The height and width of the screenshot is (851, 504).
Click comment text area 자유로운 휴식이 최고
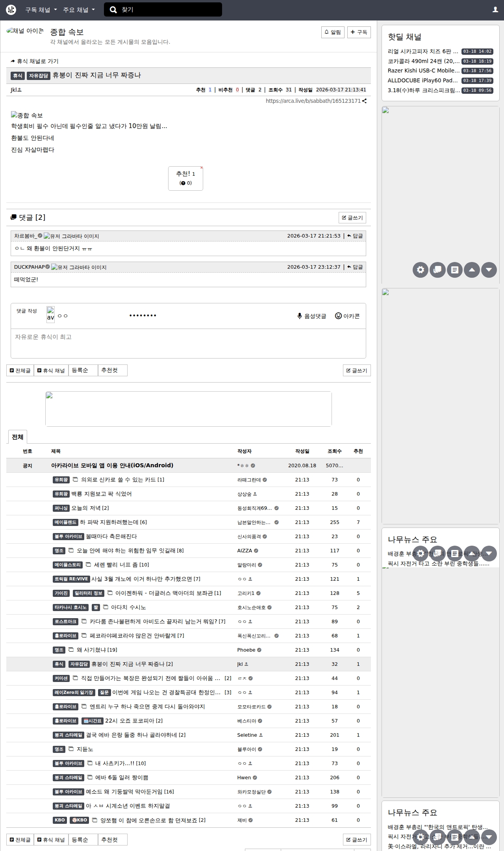[188, 344]
